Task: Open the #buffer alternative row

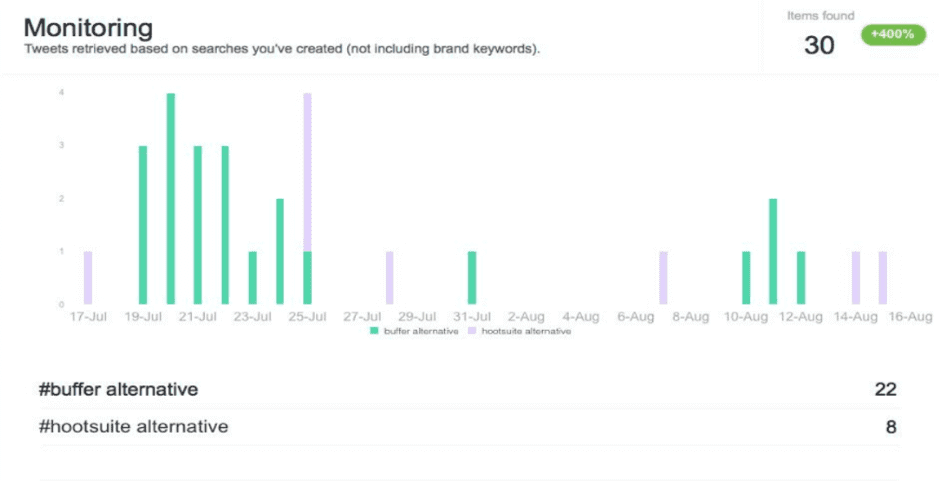Action: click(x=119, y=389)
